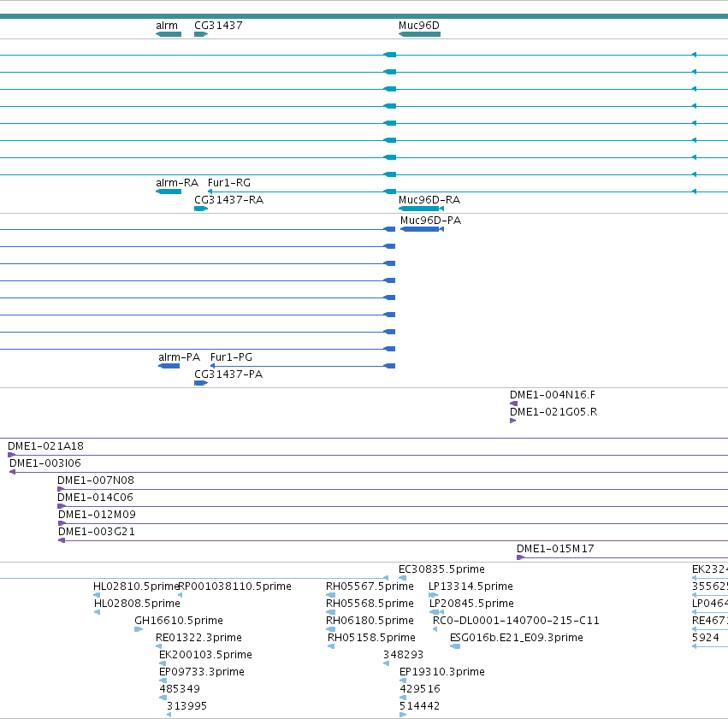
Task: Click the RC0-DL0001-140700-215-C11 EST
Action: (x=435, y=629)
